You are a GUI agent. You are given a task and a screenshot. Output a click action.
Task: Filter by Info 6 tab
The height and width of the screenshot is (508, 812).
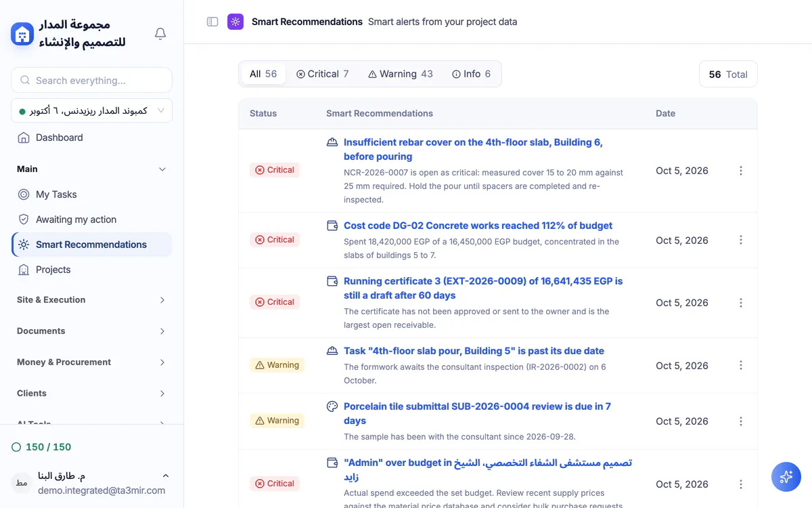(472, 74)
